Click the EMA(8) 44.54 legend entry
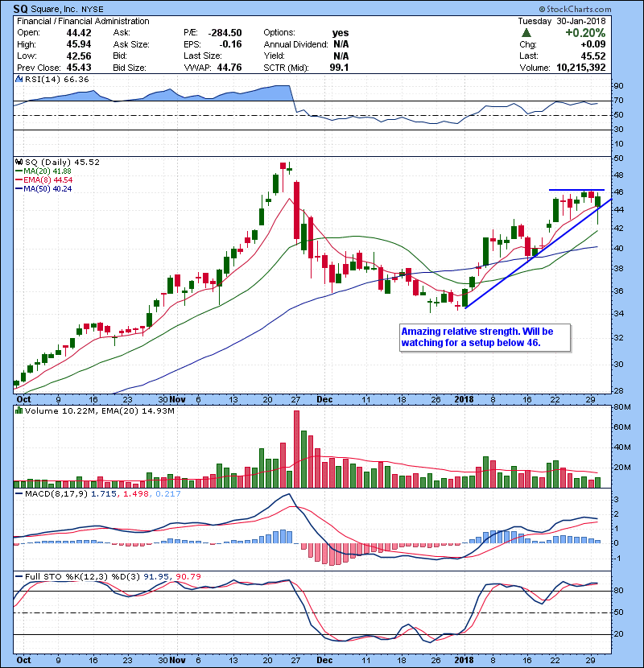 [x=44, y=179]
